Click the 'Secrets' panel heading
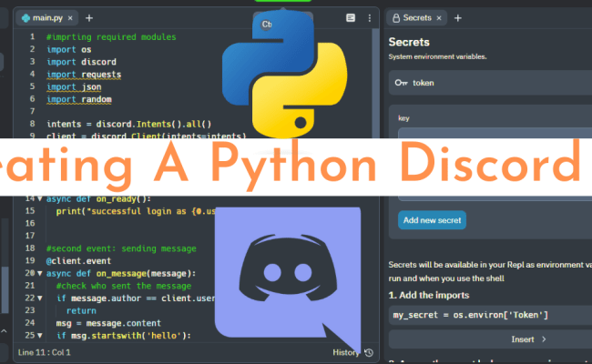 coord(409,42)
